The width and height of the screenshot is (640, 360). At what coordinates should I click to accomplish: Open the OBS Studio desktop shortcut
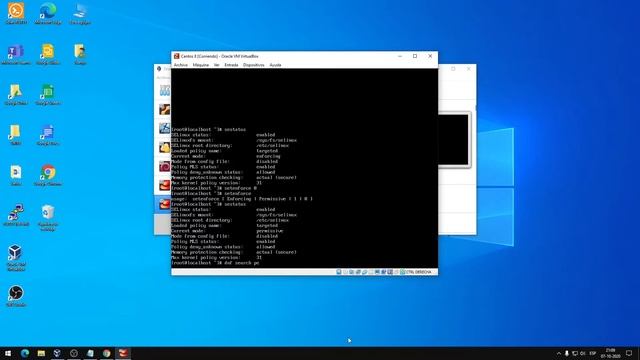[x=16, y=296]
